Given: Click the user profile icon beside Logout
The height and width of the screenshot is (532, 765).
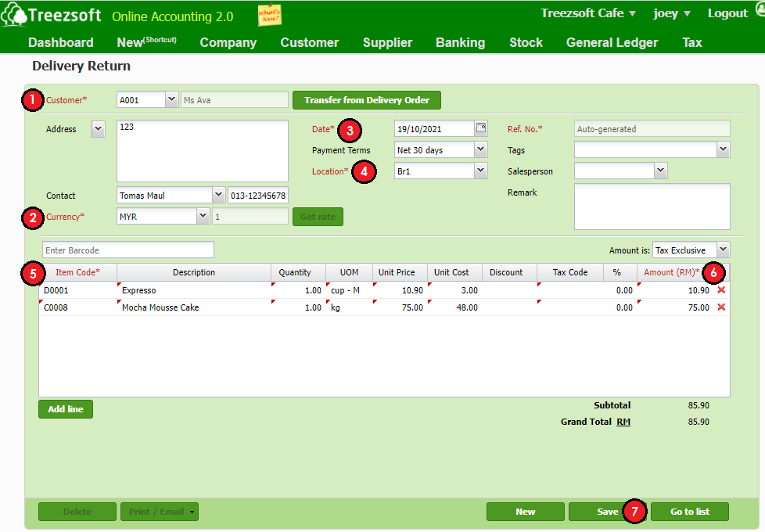Looking at the screenshot, I should (759, 11).
